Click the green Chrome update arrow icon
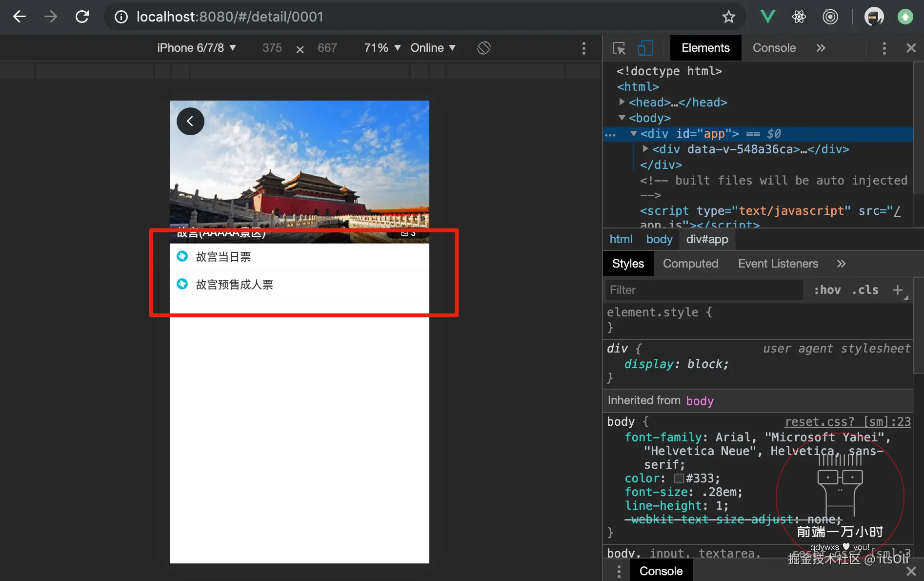 click(905, 17)
